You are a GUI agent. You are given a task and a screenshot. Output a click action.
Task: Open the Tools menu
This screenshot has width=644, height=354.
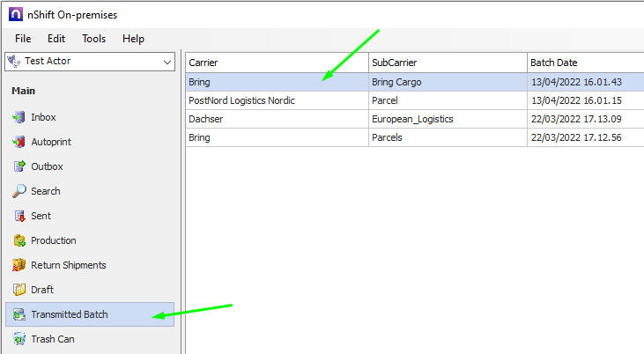tap(94, 39)
